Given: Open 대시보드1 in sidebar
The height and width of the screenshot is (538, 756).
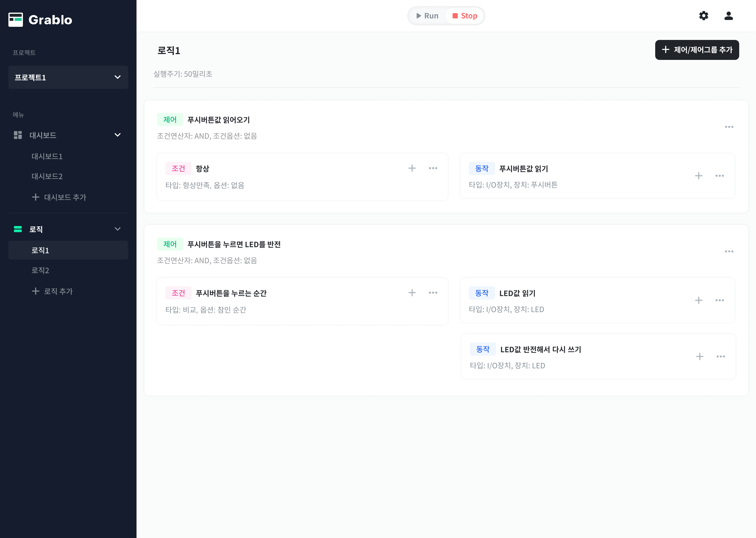Looking at the screenshot, I should pyautogui.click(x=47, y=156).
